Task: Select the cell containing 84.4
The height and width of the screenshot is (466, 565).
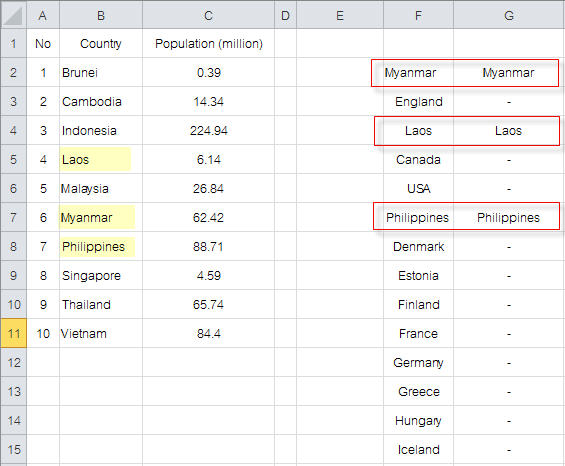Action: click(x=208, y=333)
